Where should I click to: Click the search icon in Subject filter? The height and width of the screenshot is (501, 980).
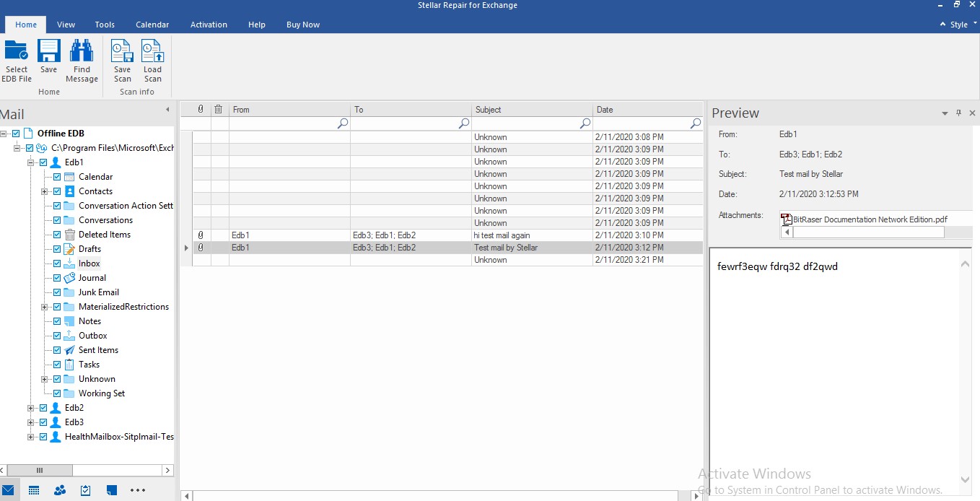[585, 123]
